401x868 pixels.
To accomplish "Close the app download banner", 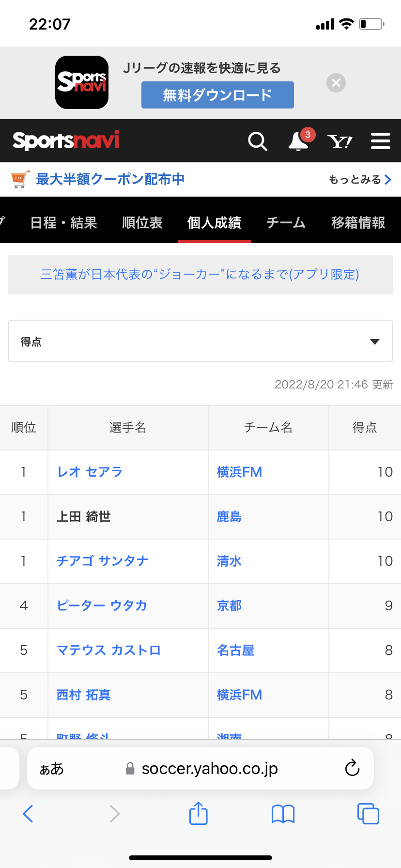I will (x=336, y=83).
